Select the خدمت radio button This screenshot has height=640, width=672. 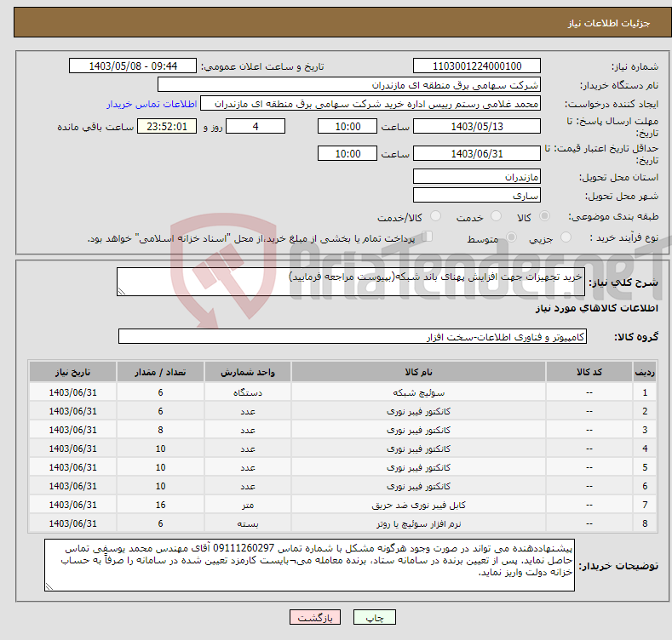click(x=496, y=216)
